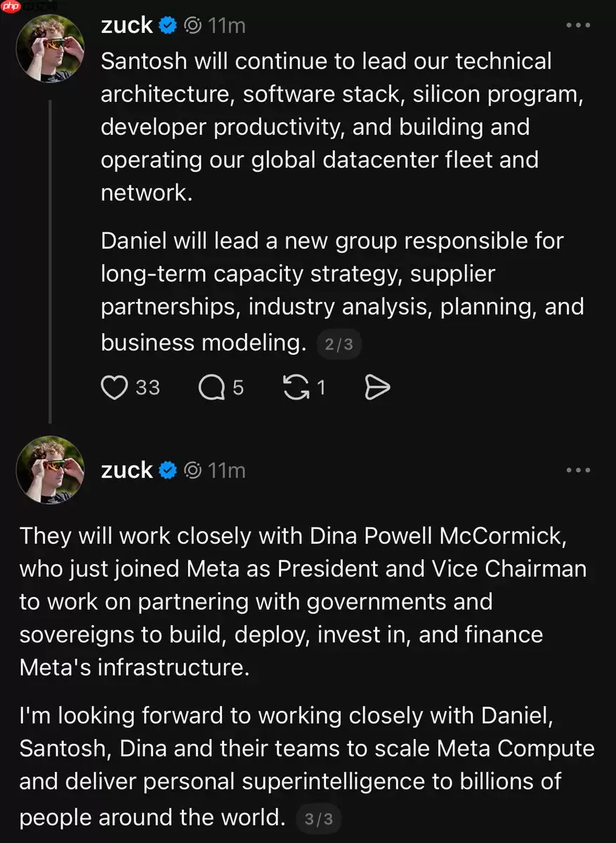Screen dimensions: 616x843
Task: Select the reply count showing 5
Action: pyautogui.click(x=237, y=387)
